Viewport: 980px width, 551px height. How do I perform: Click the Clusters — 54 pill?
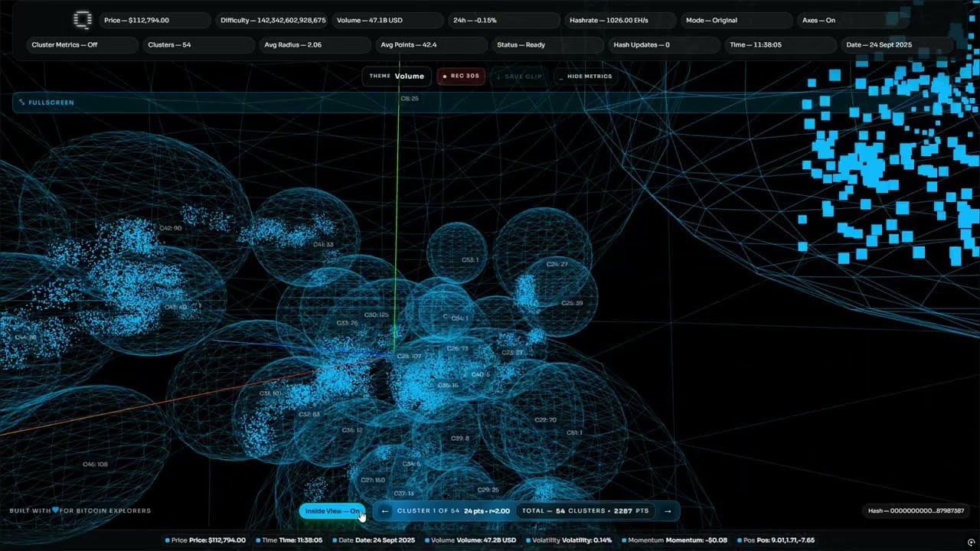(199, 45)
